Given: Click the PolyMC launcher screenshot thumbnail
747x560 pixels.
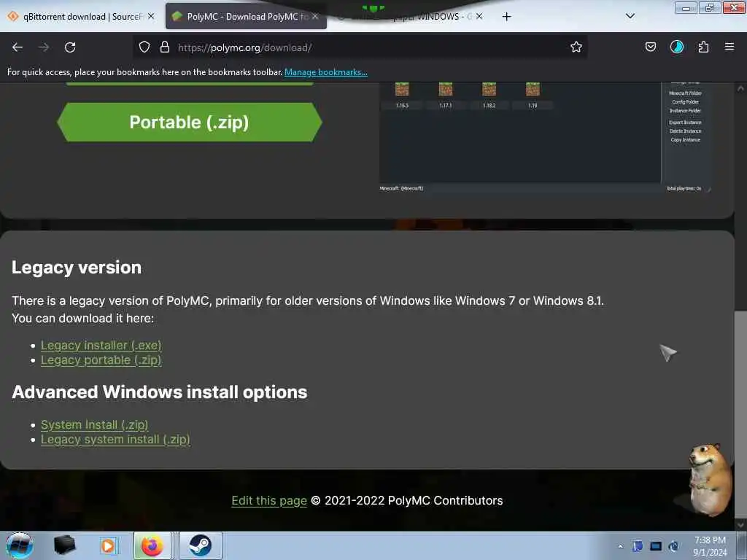Looking at the screenshot, I should tap(546, 138).
